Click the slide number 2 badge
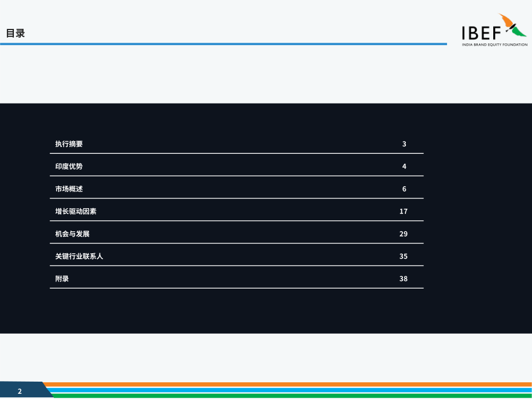This screenshot has width=532, height=399. click(20, 391)
